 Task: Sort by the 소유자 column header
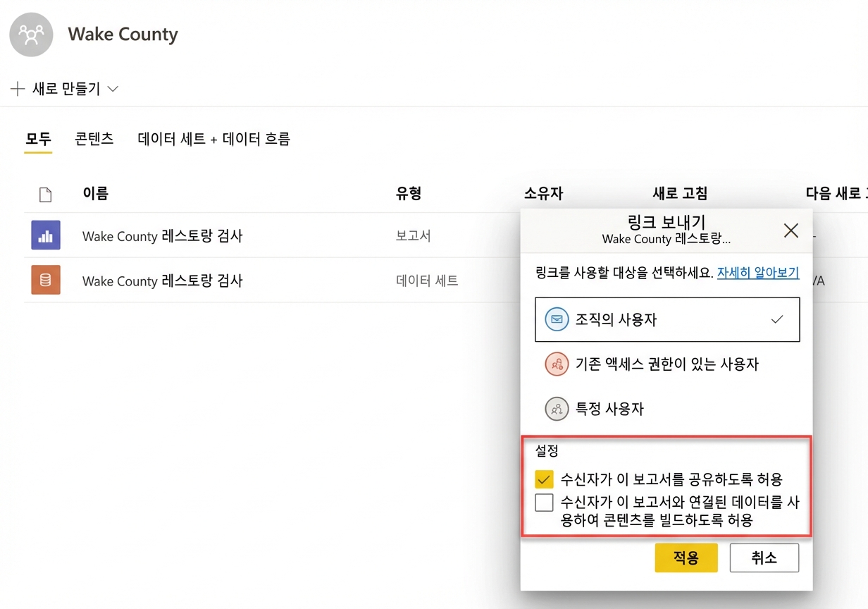543,194
